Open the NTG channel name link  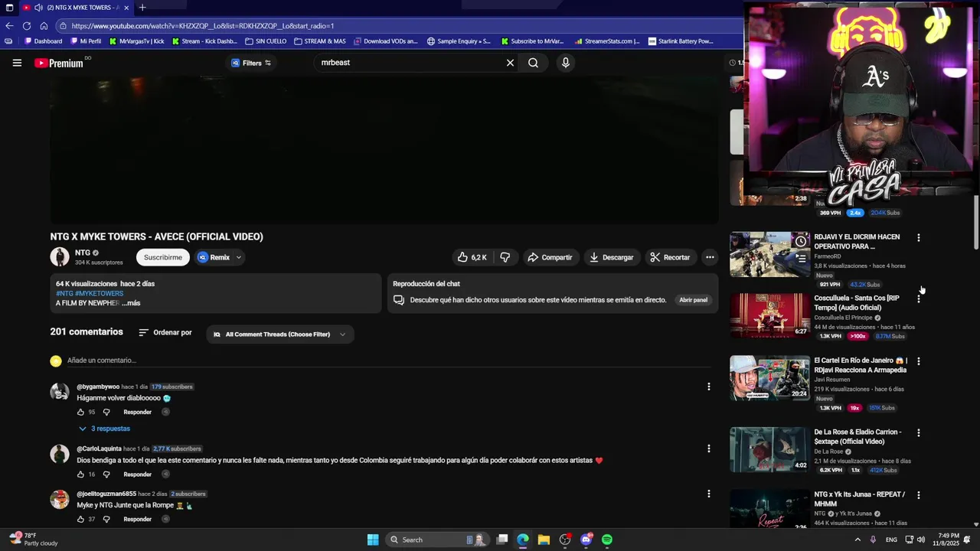[x=83, y=253]
